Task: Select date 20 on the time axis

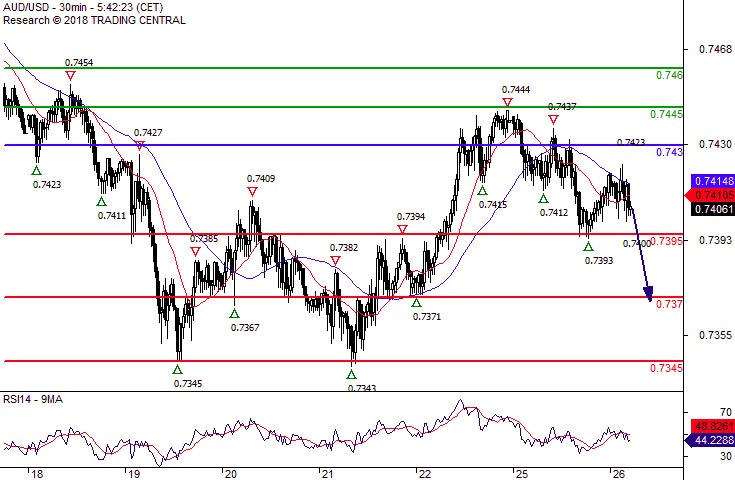Action: [x=231, y=474]
